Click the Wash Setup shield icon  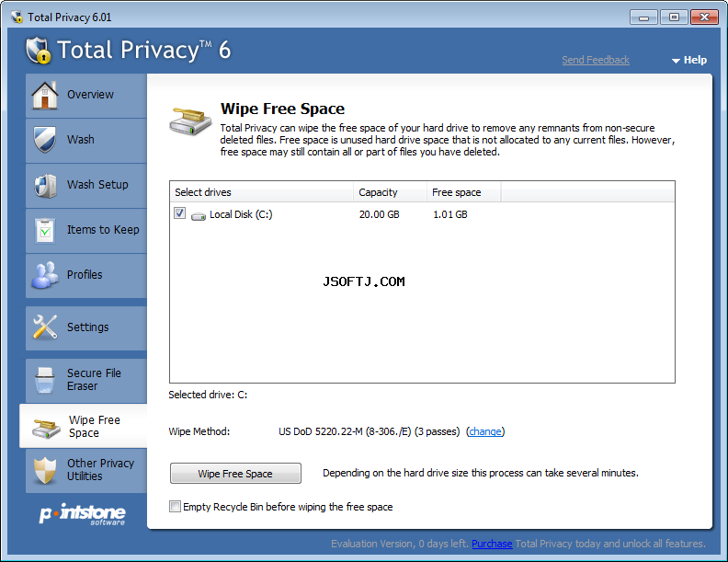(45, 185)
